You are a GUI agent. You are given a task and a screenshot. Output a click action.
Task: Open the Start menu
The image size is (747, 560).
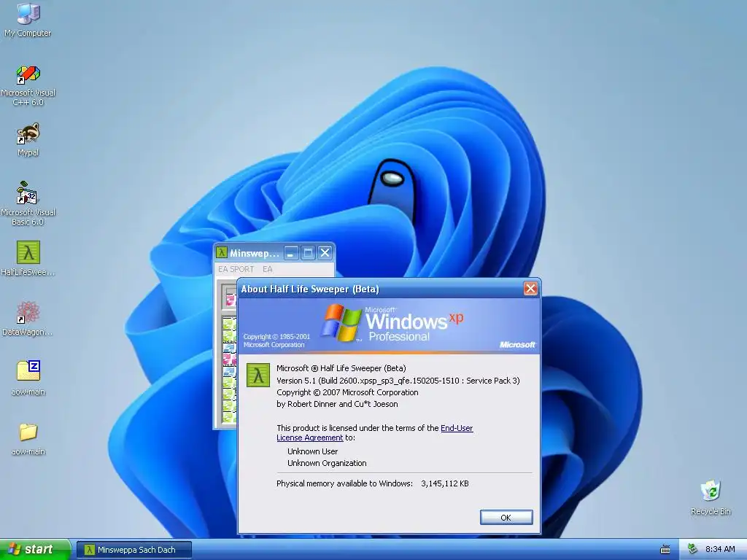35,550
